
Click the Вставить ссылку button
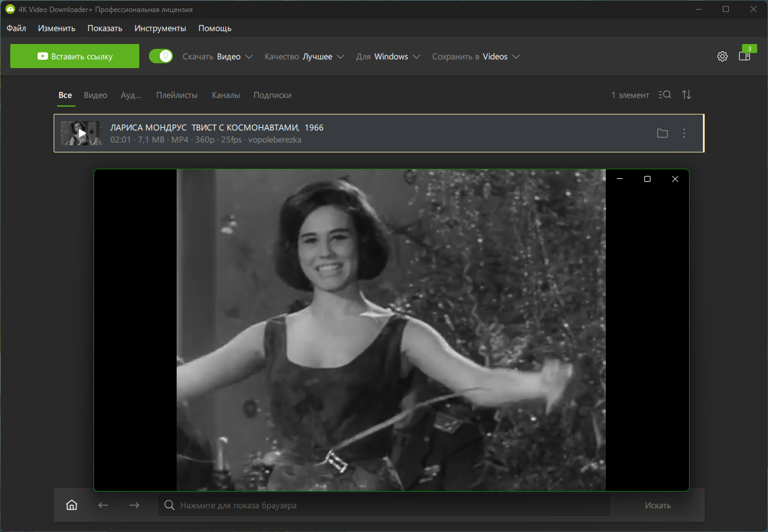pos(75,56)
